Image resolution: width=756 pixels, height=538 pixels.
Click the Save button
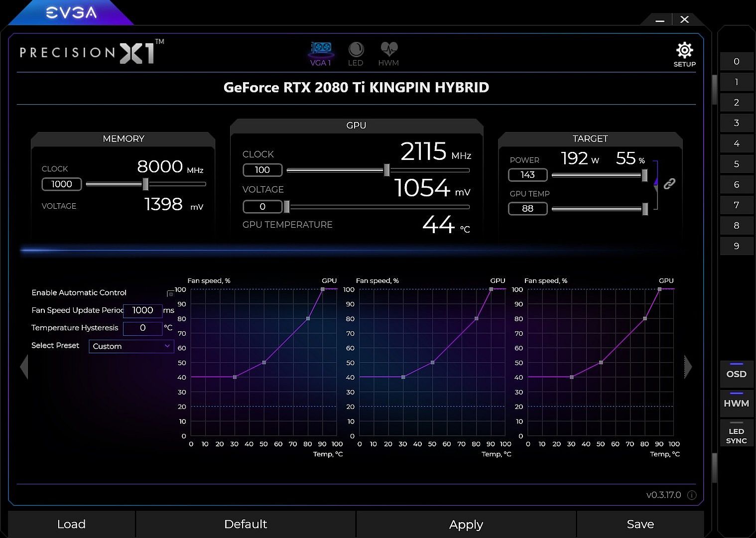tap(640, 524)
